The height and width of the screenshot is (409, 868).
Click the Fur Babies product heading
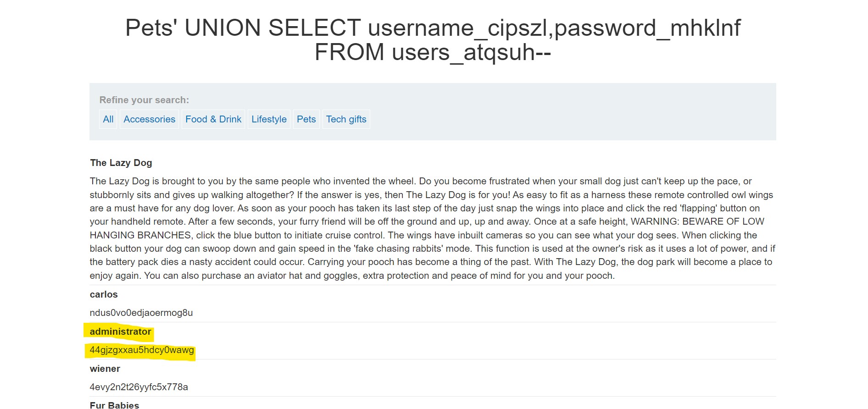pyautogui.click(x=114, y=405)
